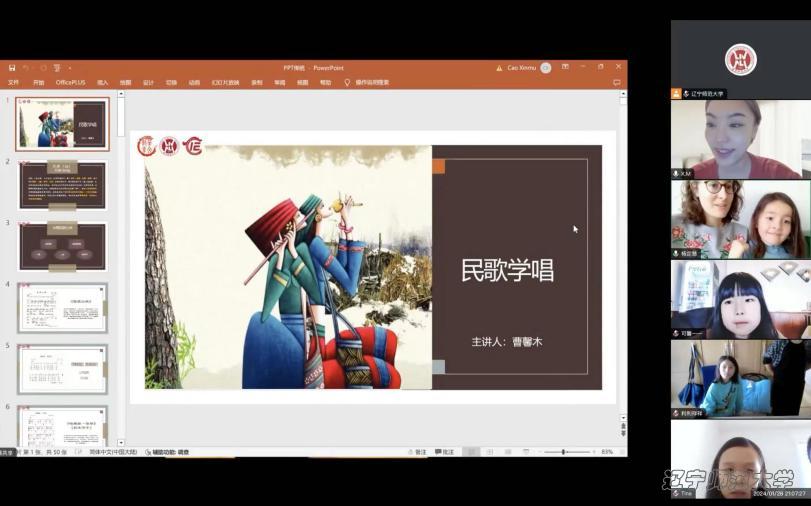Redo the action in the quick access toolbar
The image size is (811, 506).
coord(43,68)
